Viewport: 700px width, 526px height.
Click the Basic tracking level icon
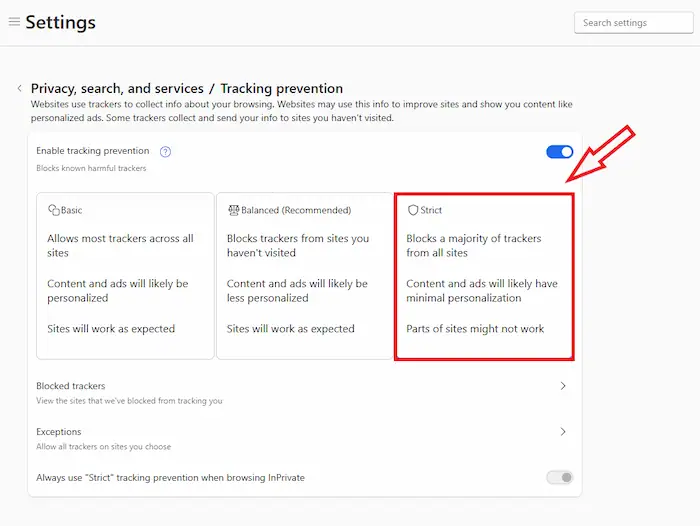[x=53, y=211]
